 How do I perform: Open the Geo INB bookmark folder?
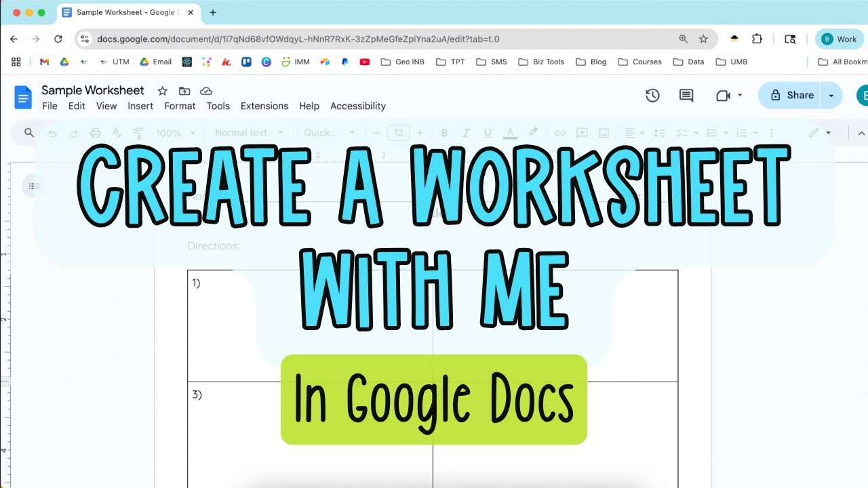403,62
